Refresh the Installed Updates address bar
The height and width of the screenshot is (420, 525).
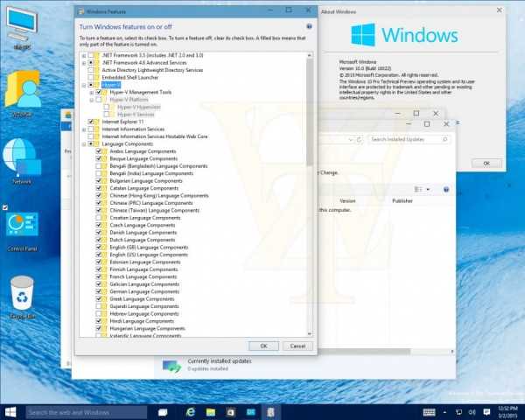[x=359, y=139]
